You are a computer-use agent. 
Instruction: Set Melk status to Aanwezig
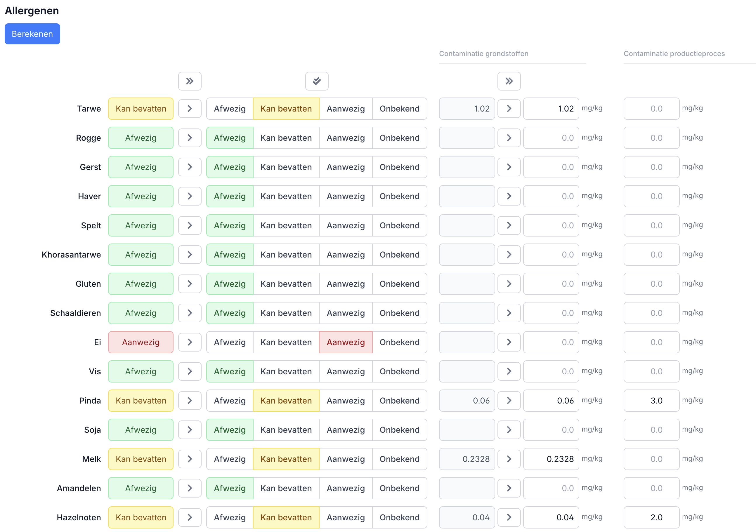[345, 459]
